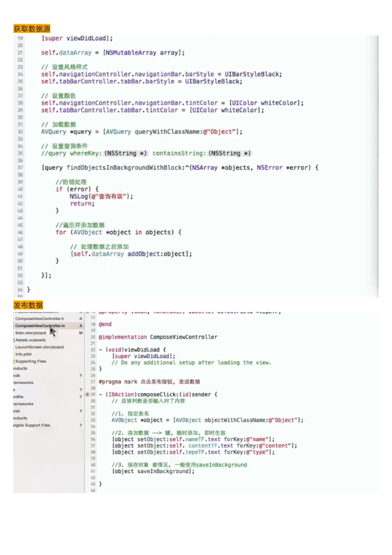Click the (NSString *) placeholder after containsString:
Screen dimensions: 392x555
click(x=229, y=153)
